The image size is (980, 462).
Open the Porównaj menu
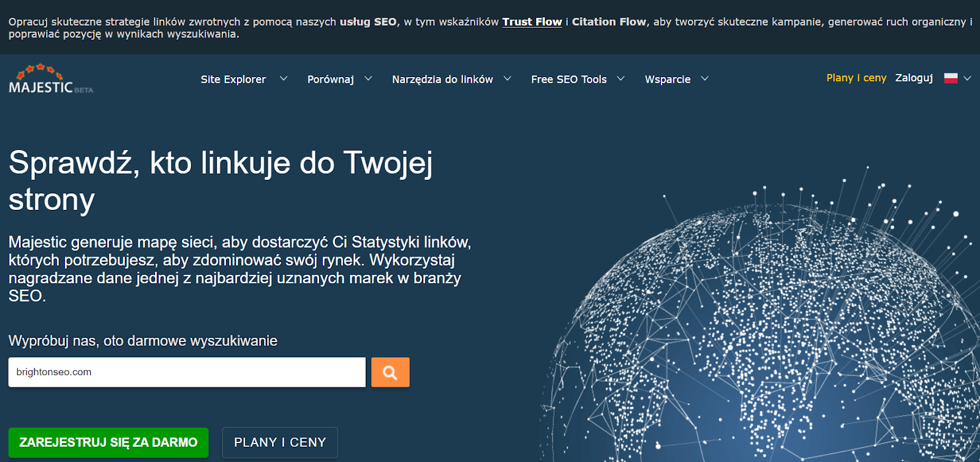pos(331,79)
